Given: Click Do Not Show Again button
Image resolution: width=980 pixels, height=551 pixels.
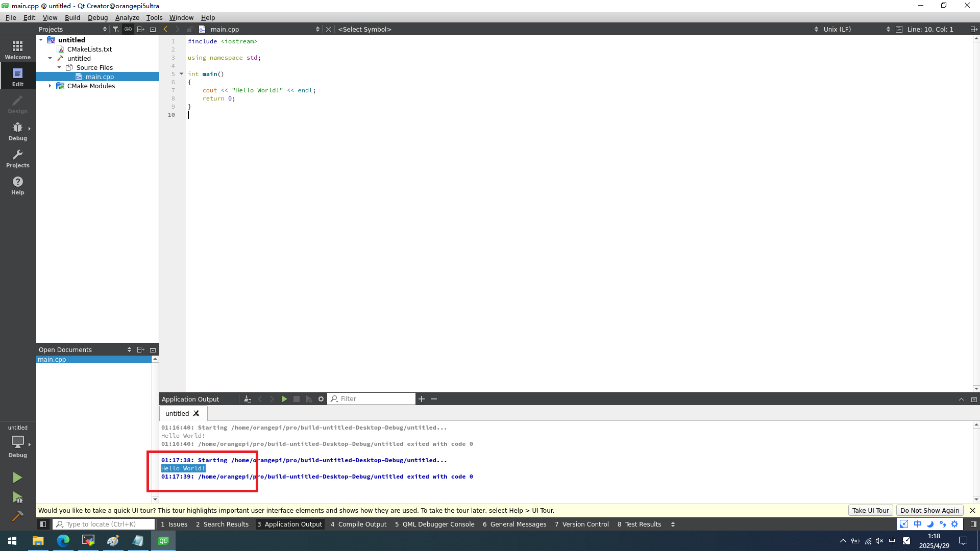Looking at the screenshot, I should click(x=929, y=510).
